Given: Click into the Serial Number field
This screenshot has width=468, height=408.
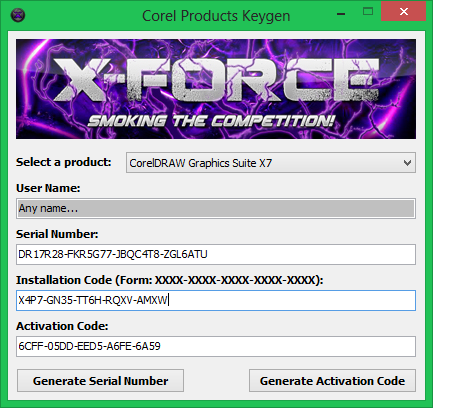Looking at the screenshot, I should [x=216, y=254].
